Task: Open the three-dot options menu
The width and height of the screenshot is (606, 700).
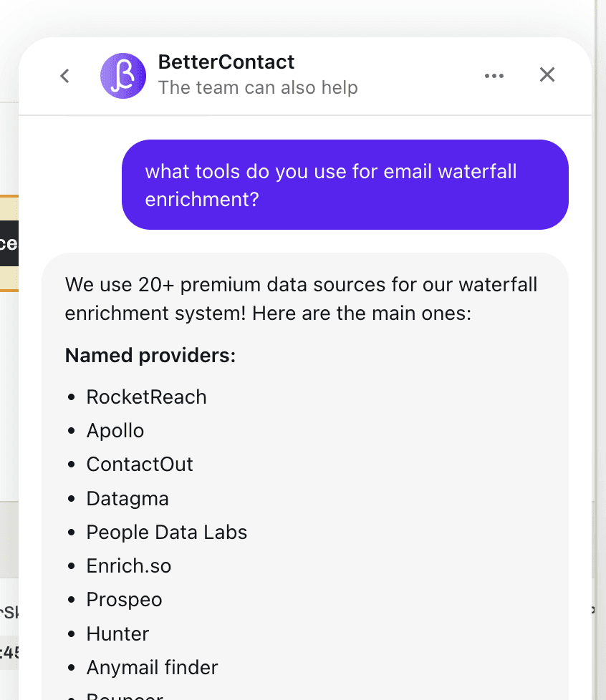Action: coord(494,75)
